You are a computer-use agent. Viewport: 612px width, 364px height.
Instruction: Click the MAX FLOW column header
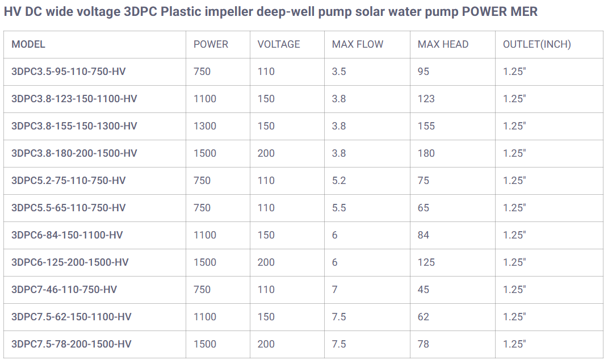tap(358, 44)
